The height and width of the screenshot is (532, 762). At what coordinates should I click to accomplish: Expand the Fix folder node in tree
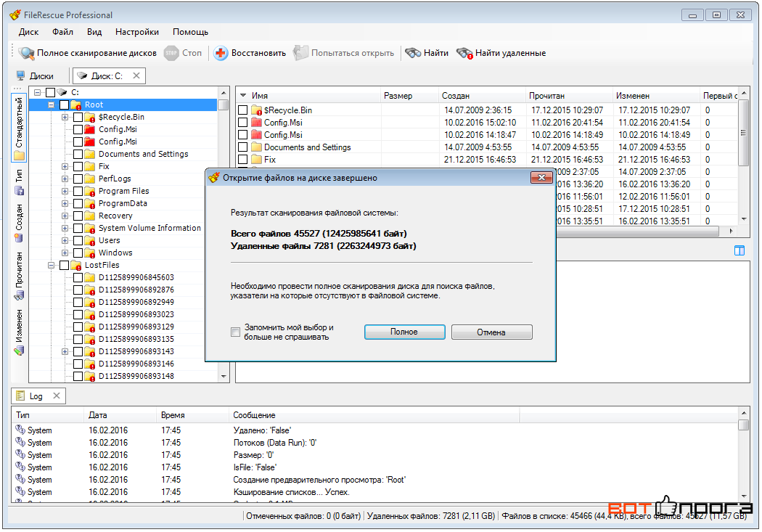(x=65, y=166)
